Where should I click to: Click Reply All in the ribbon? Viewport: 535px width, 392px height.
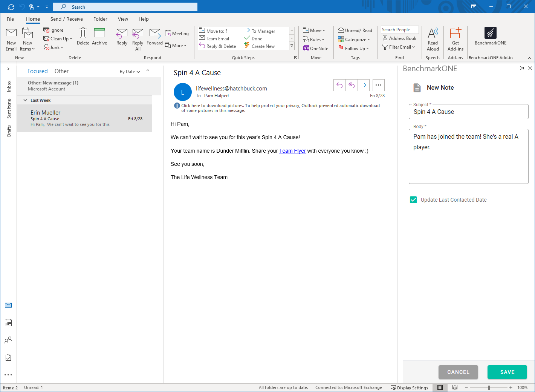tap(138, 39)
